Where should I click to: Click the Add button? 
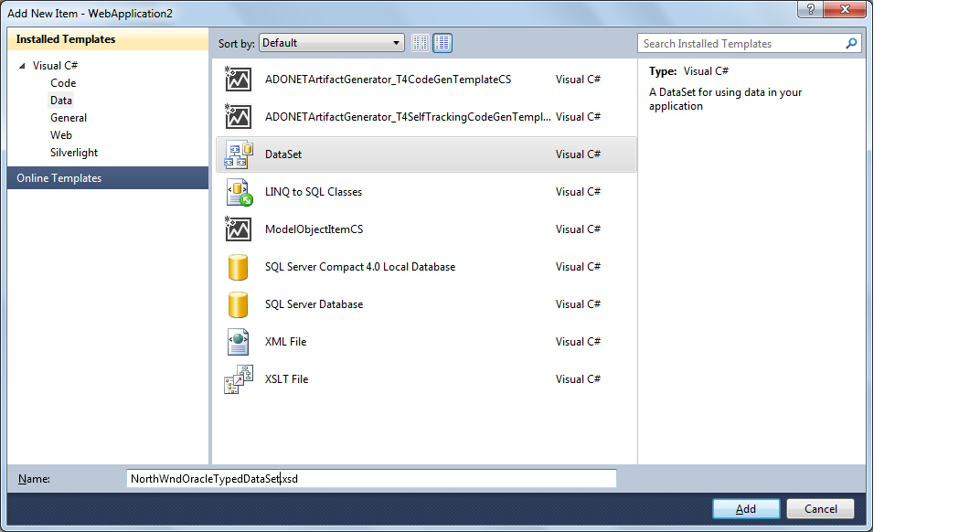(x=746, y=508)
